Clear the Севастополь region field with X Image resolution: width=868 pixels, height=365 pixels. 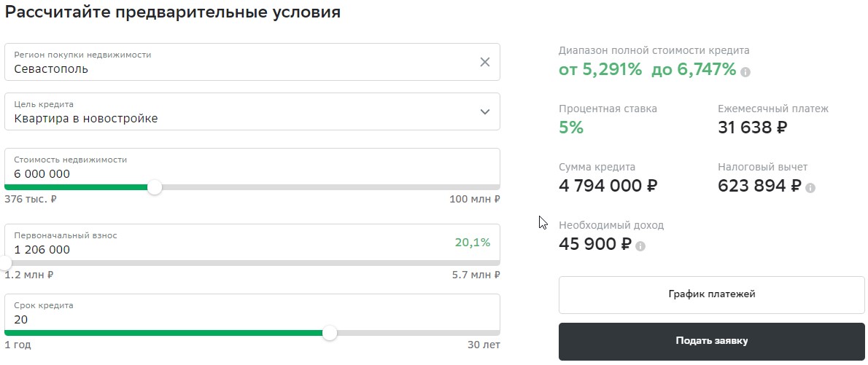[485, 62]
